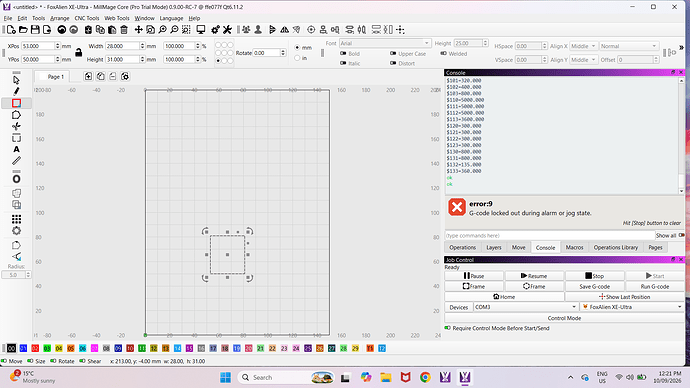The image size is (690, 388).
Task: Open the Align Y dropdown
Action: [583, 59]
